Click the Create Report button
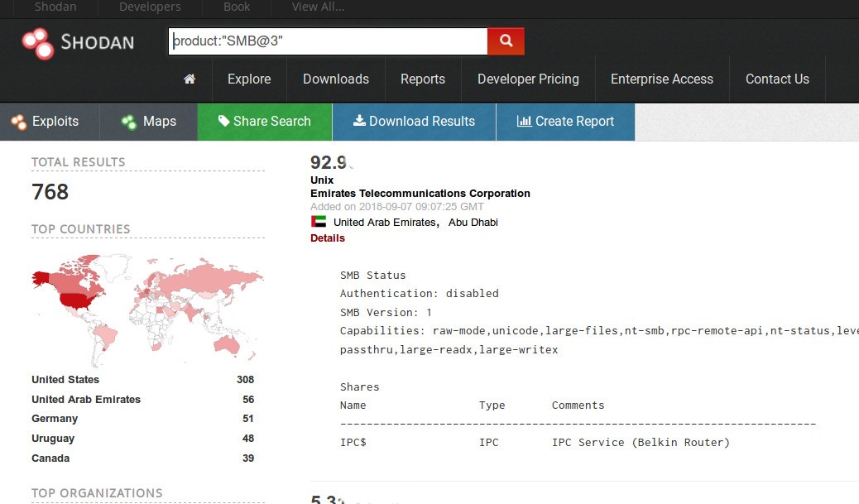The height and width of the screenshot is (504, 859). [x=565, y=122]
